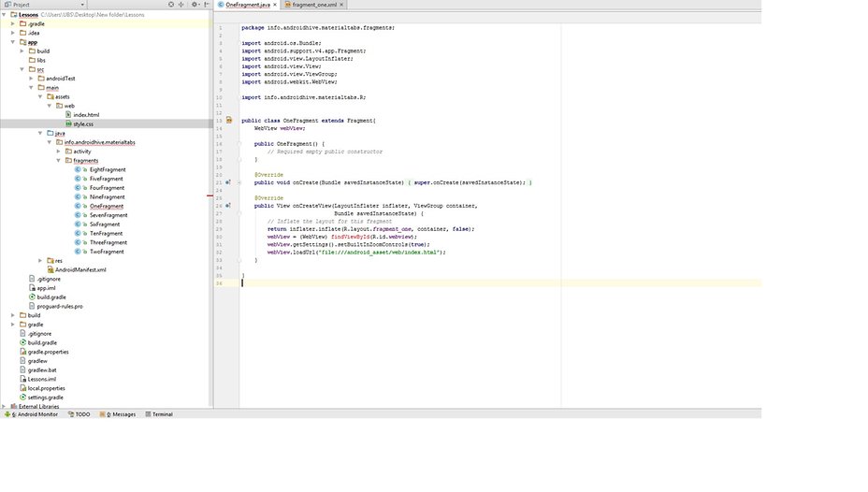
Task: Select proguard-rules.pro file
Action: coord(60,306)
